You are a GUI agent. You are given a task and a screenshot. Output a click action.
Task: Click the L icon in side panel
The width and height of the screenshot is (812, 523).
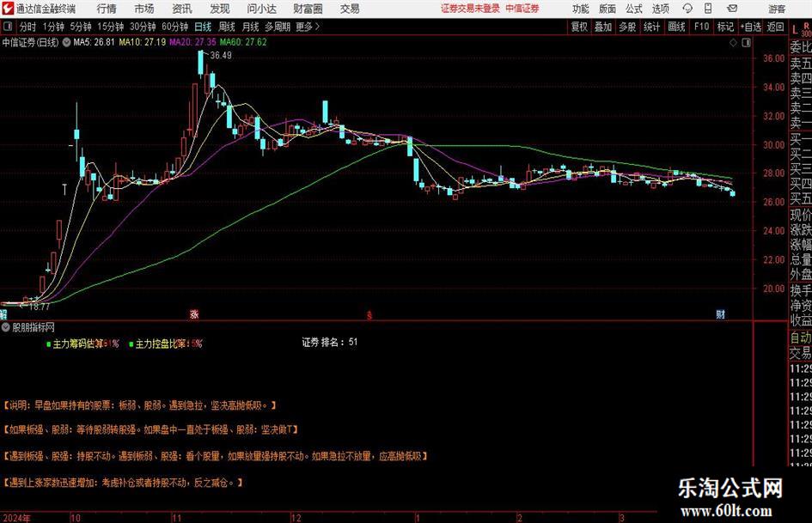coord(795,31)
